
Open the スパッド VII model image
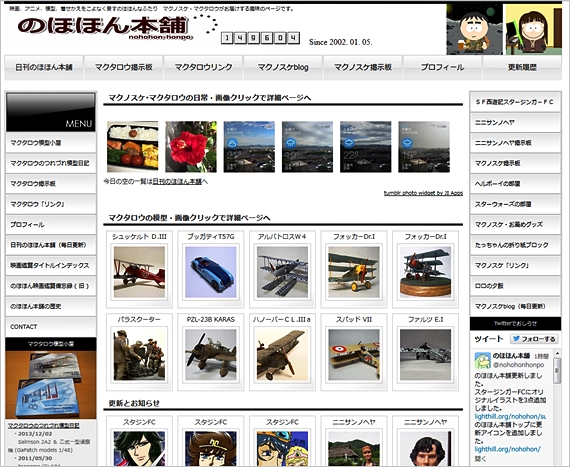[x=354, y=355]
